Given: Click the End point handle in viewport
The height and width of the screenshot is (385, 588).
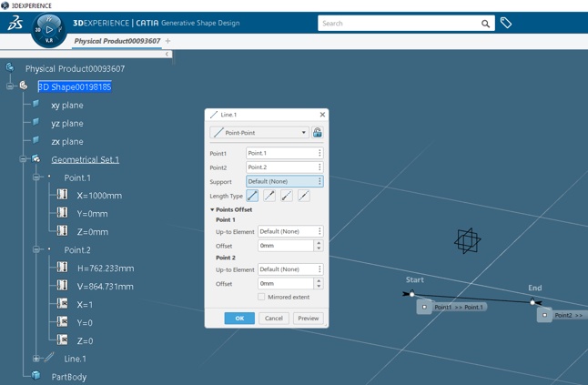Looking at the screenshot, I should 532,302.
